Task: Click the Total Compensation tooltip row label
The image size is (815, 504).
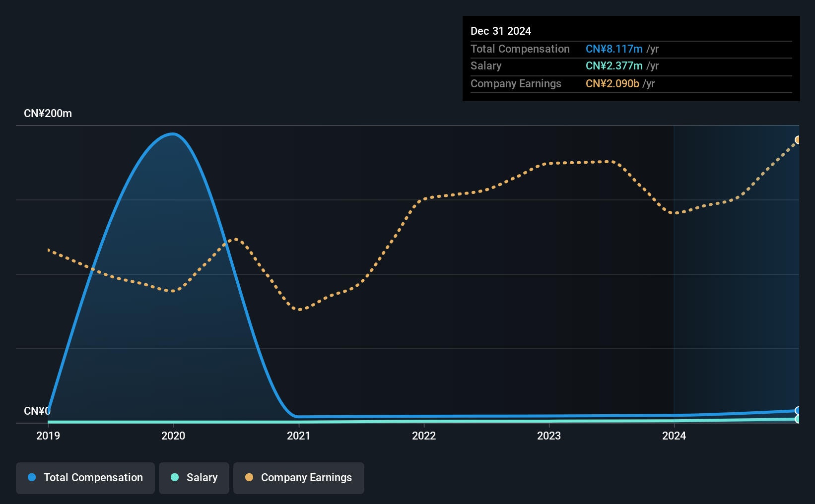Action: (520, 49)
